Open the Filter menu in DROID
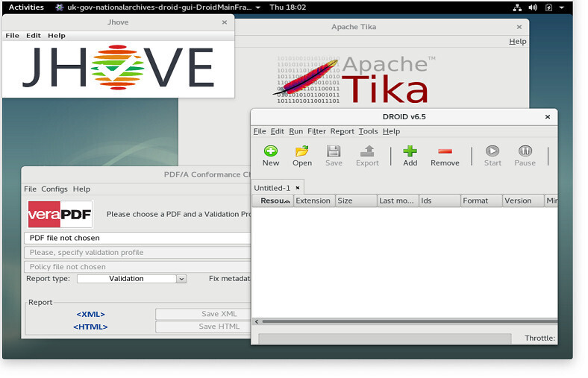The image size is (588, 378). pyautogui.click(x=316, y=131)
